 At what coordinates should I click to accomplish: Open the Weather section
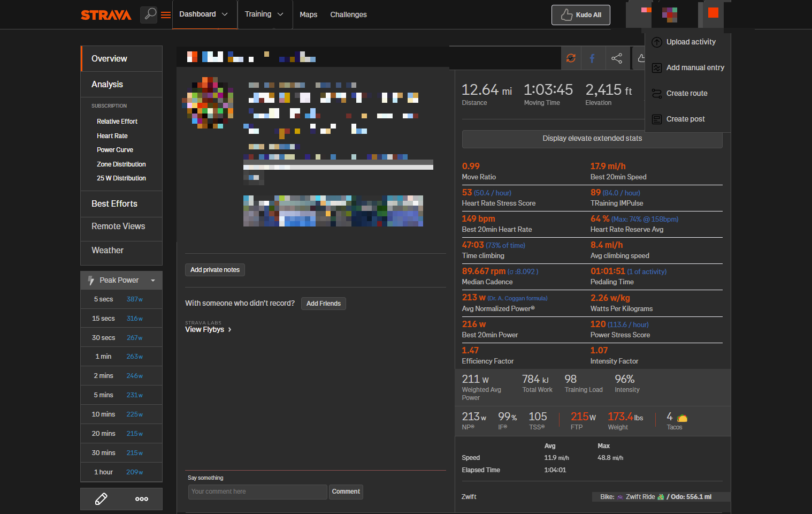coord(121,250)
